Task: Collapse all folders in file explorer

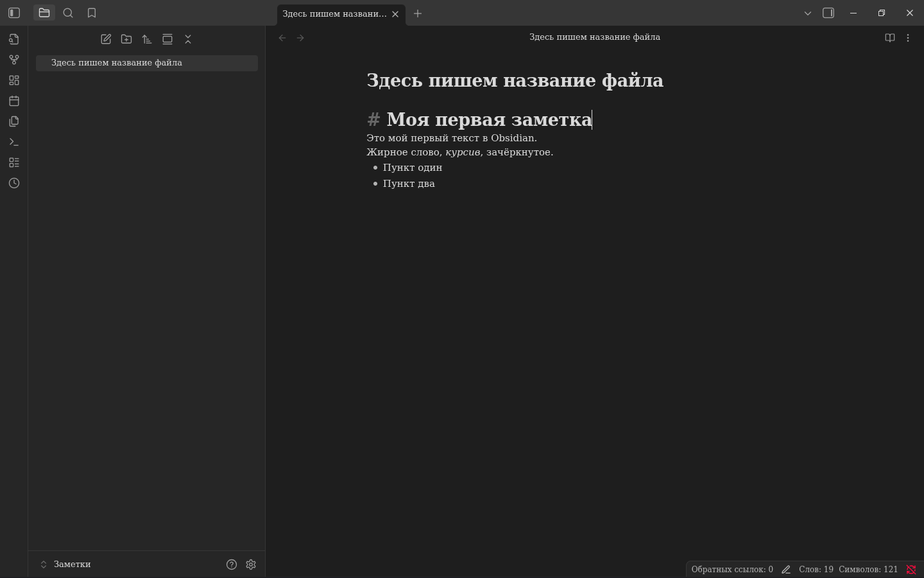Action: pyautogui.click(x=188, y=39)
